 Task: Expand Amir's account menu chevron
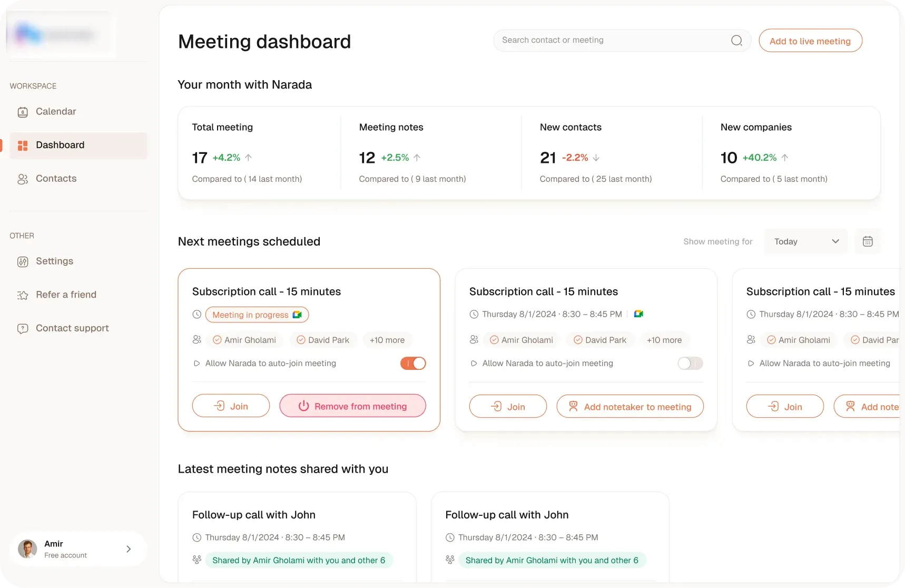pyautogui.click(x=129, y=549)
